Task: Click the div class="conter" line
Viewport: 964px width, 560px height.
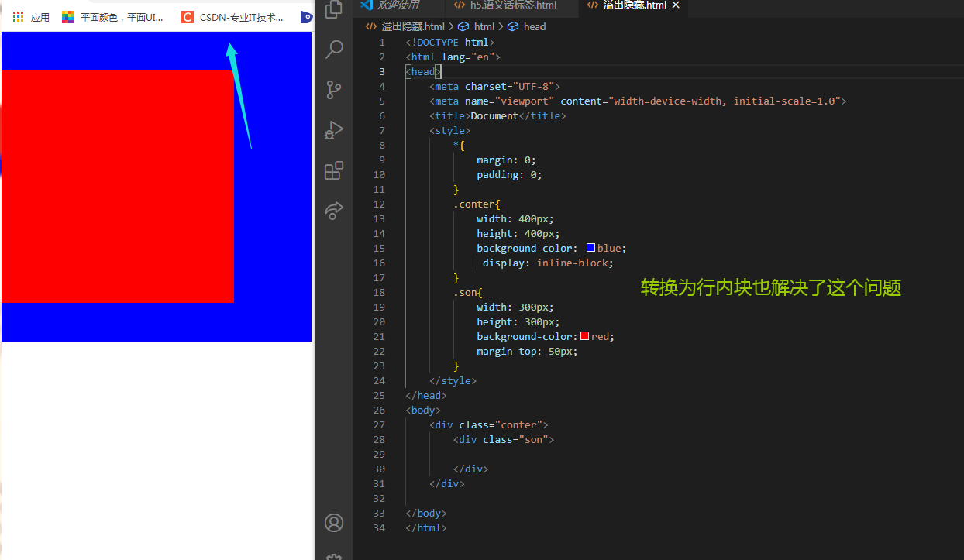Action: pyautogui.click(x=488, y=424)
